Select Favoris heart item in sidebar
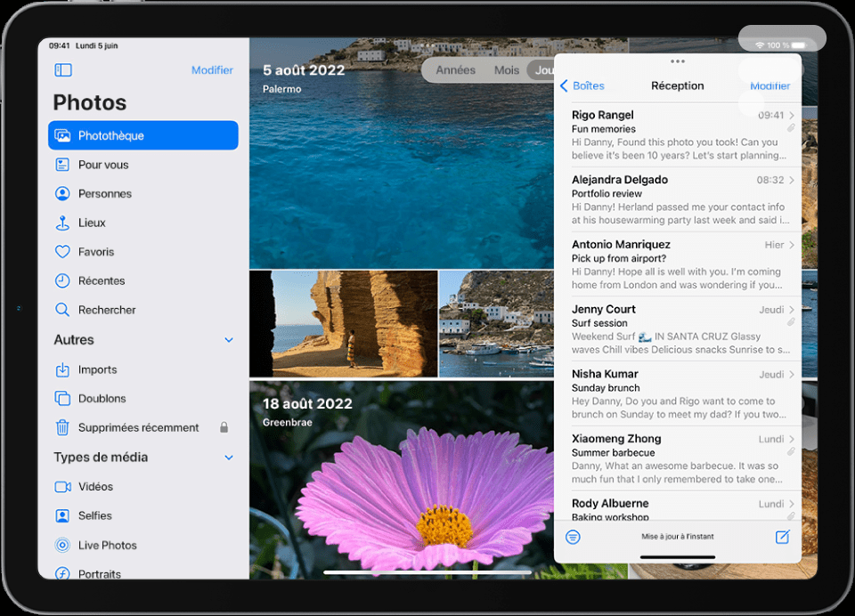The width and height of the screenshot is (855, 616). (x=96, y=252)
